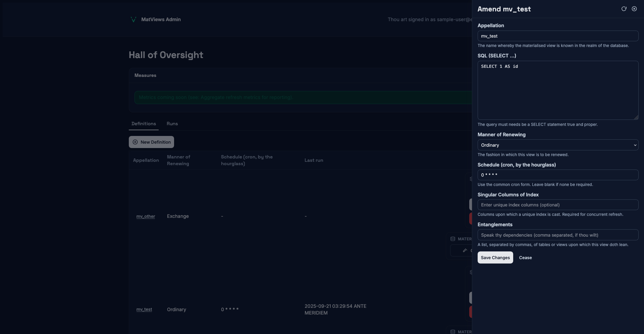The width and height of the screenshot is (644, 334).
Task: Click the Cease button
Action: coord(525,257)
